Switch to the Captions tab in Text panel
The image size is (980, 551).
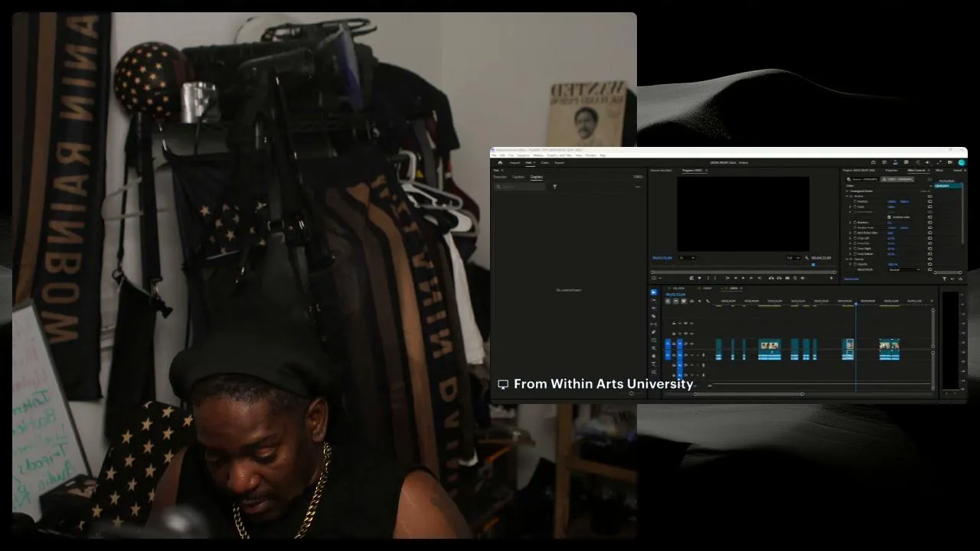[518, 177]
